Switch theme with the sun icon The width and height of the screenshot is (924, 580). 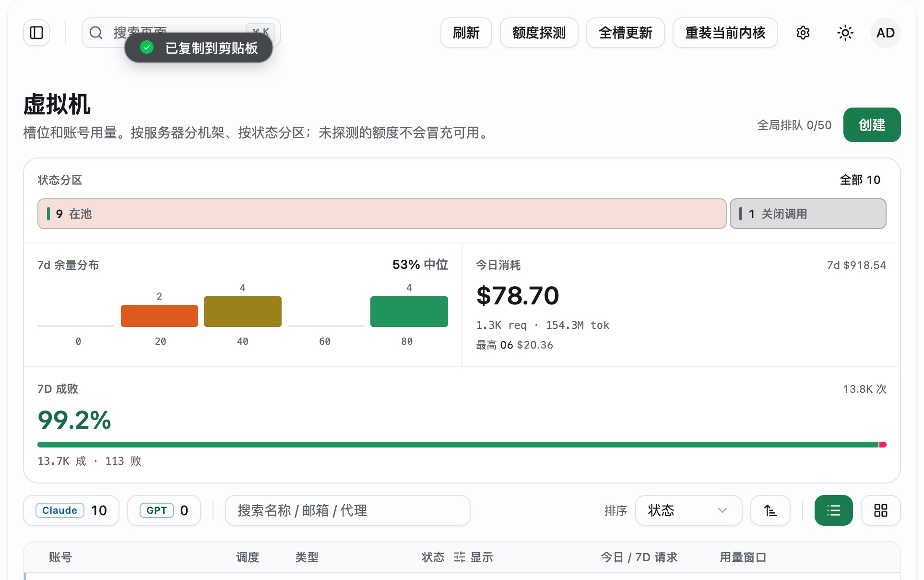[x=845, y=33]
